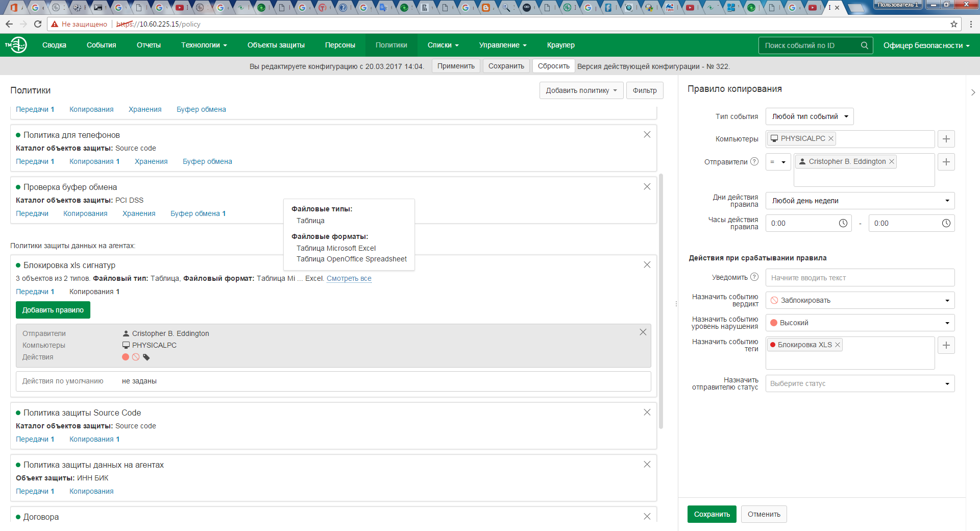Click the green Добавить правило button

53,310
